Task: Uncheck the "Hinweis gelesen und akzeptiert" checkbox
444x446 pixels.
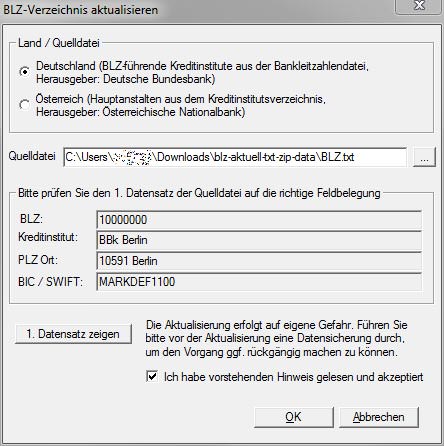Action: (152, 377)
